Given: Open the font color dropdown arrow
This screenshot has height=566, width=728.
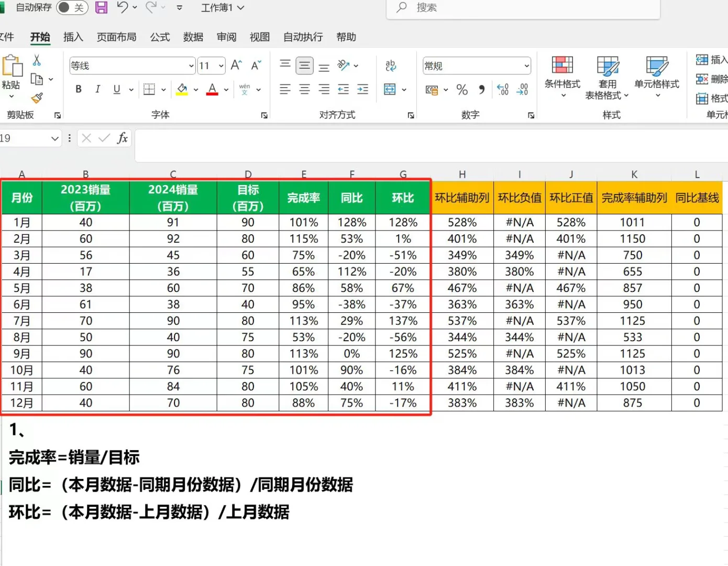Looking at the screenshot, I should coord(226,90).
